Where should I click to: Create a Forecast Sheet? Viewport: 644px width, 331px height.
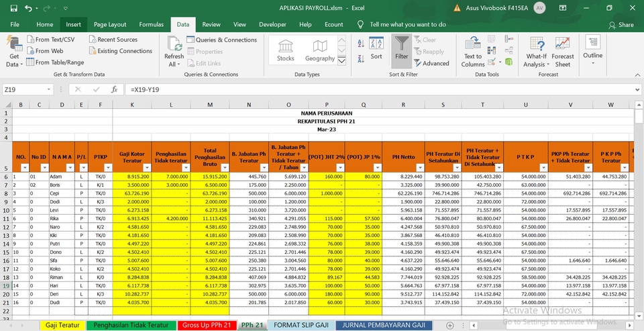pos(563,52)
